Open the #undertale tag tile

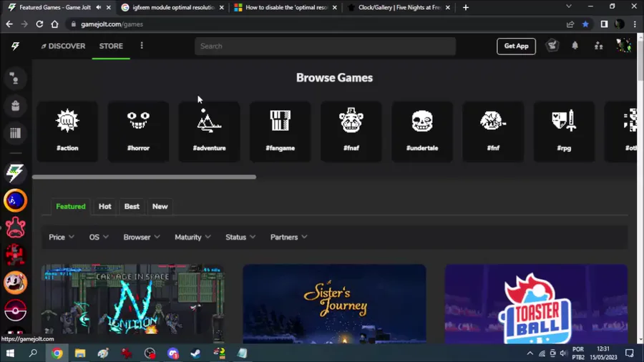click(422, 132)
